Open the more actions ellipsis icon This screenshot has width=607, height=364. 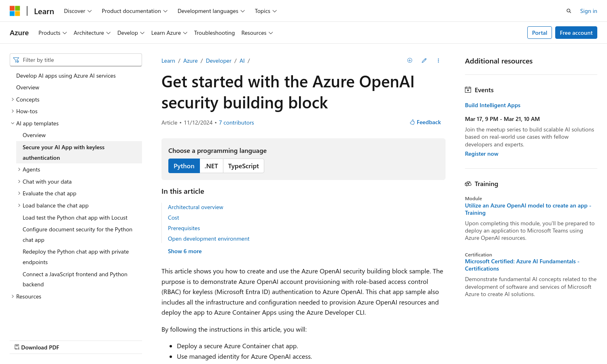coord(438,60)
